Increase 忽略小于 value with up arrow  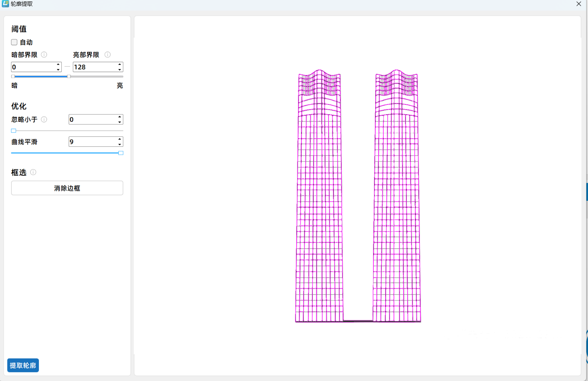(x=120, y=117)
